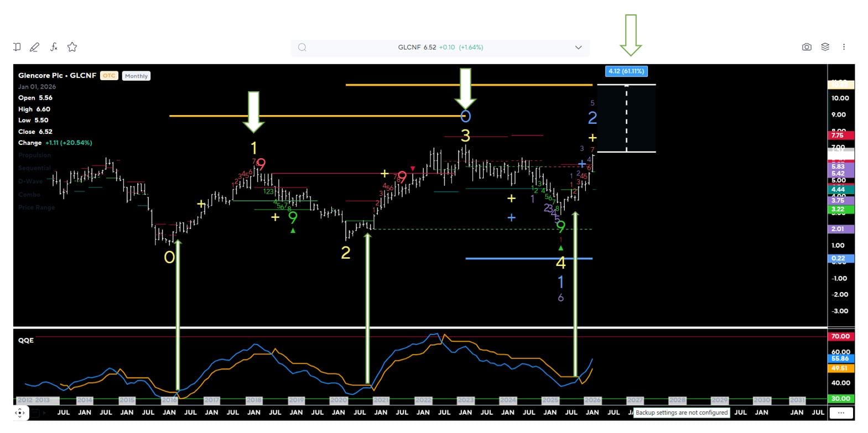Open the layers stack icon
The image size is (868, 433).
pyautogui.click(x=825, y=48)
